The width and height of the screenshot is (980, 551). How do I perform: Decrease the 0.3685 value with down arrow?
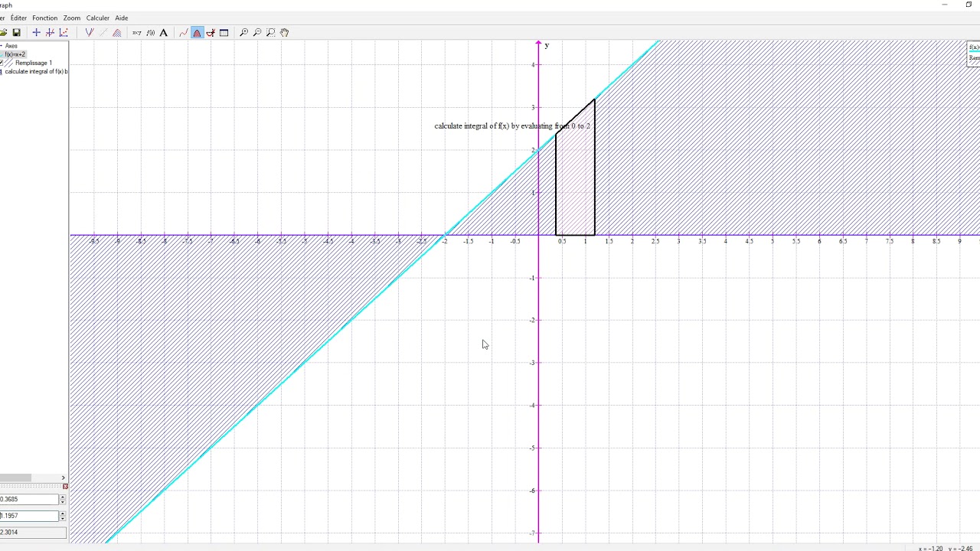(62, 502)
